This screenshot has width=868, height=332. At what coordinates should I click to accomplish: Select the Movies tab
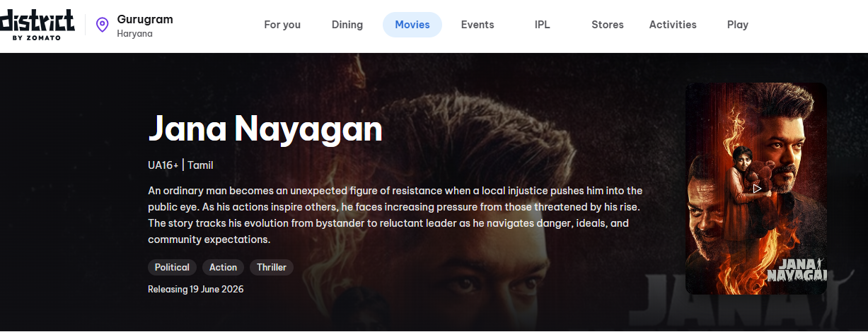[x=412, y=25]
